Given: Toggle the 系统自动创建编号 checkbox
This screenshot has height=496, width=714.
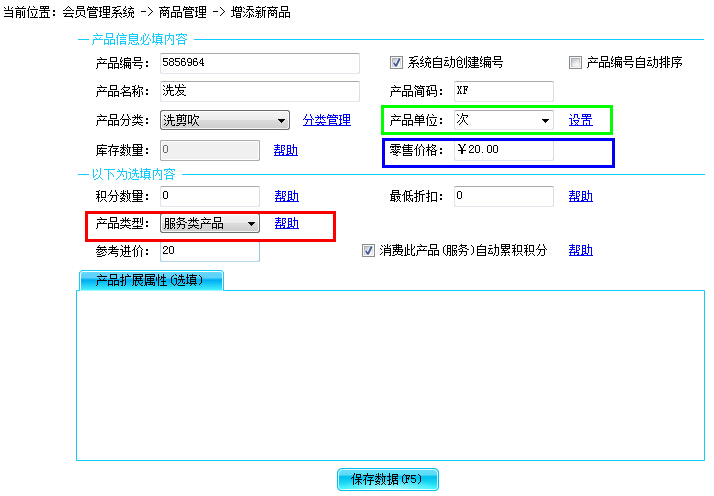Looking at the screenshot, I should (x=396, y=62).
